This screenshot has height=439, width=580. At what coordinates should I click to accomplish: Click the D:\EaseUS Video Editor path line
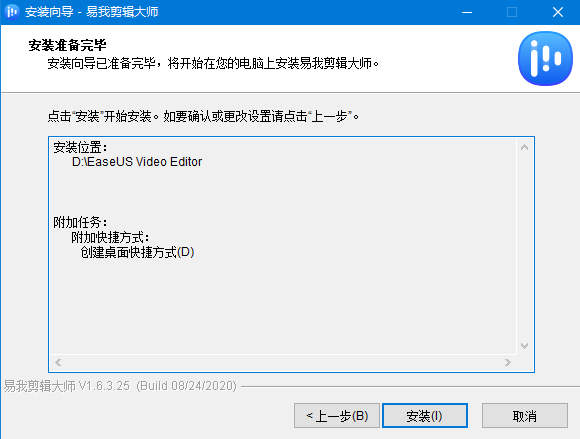137,162
